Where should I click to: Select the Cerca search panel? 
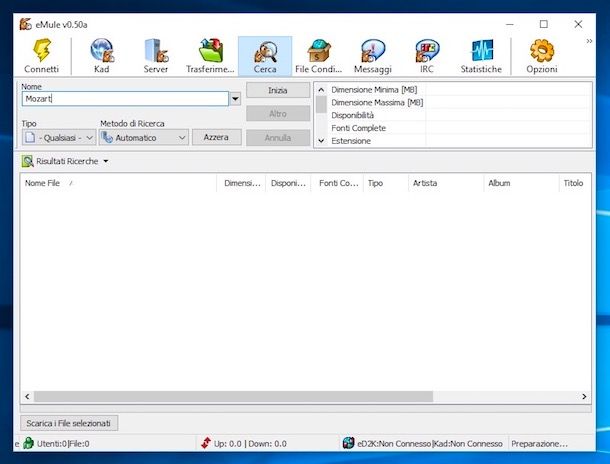coord(265,56)
